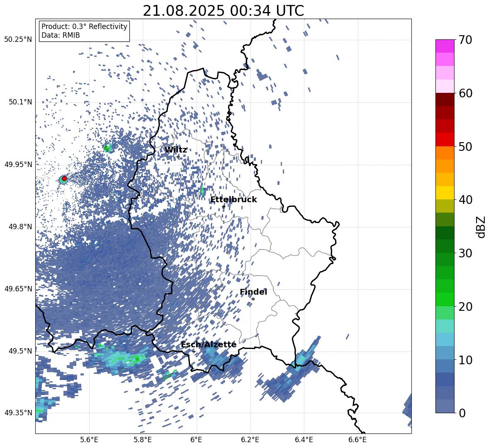
Task: Pick the orange colorbar segment below 50
Action: [445, 153]
